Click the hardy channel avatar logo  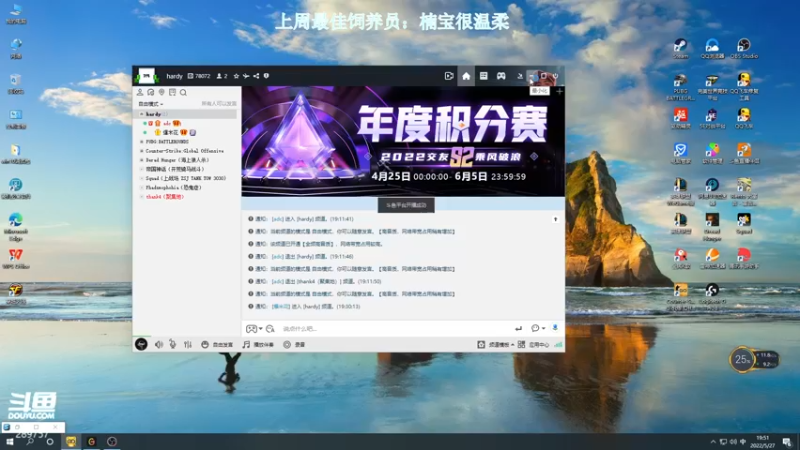146,76
